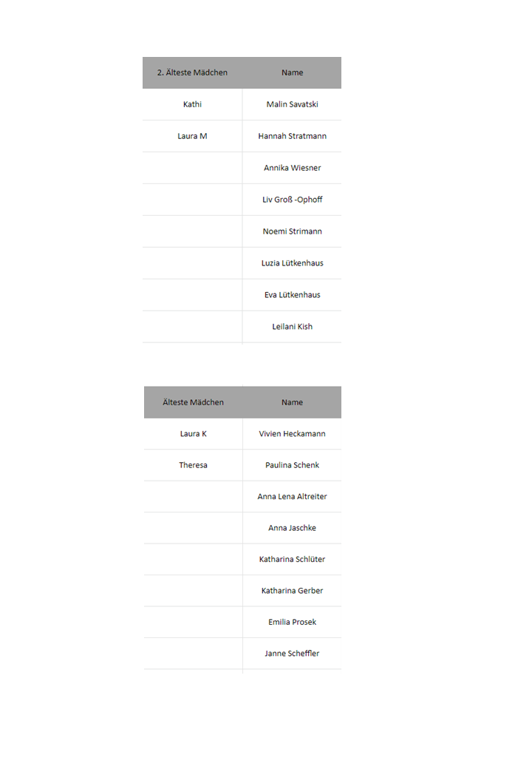Select Leilani Kish name

292,327
